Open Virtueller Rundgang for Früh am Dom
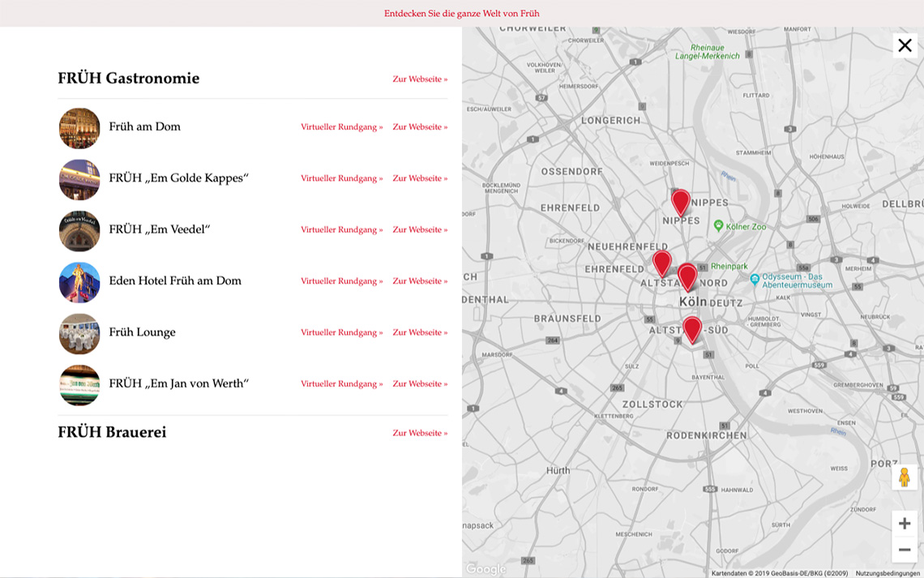The width and height of the screenshot is (924, 578). pos(341,127)
